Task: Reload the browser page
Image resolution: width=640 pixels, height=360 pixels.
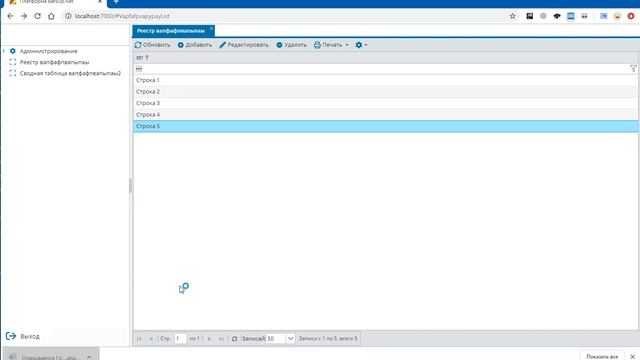Action: click(x=38, y=16)
